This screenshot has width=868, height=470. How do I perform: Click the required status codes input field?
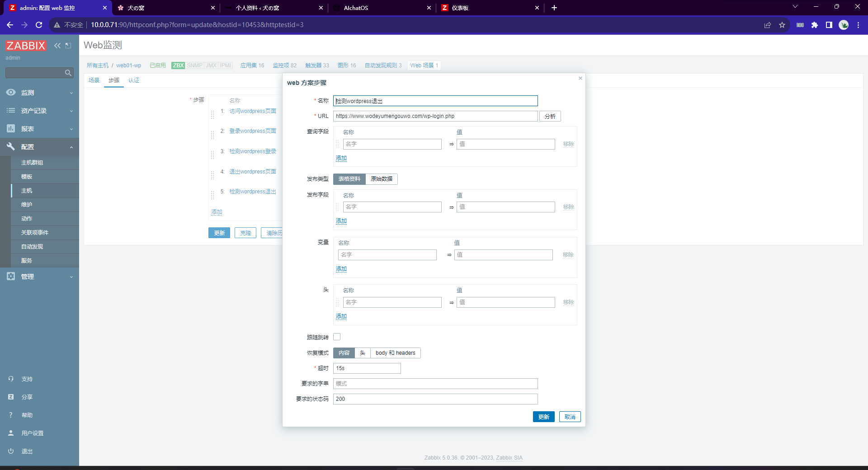coord(435,399)
